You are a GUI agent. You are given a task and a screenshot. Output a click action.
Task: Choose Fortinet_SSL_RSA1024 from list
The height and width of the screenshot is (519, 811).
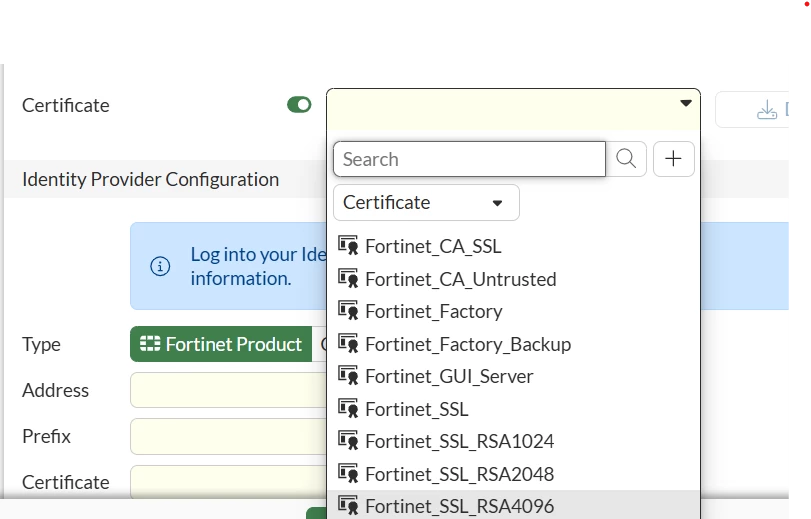coord(513,441)
